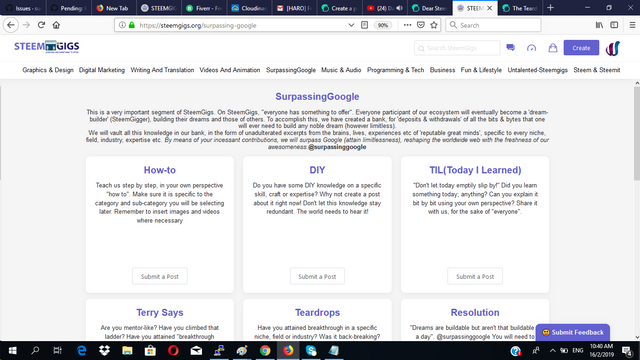This screenshot has height=360, width=640.
Task: Open Google Chrome from the taskbar
Action: [x=265, y=351]
